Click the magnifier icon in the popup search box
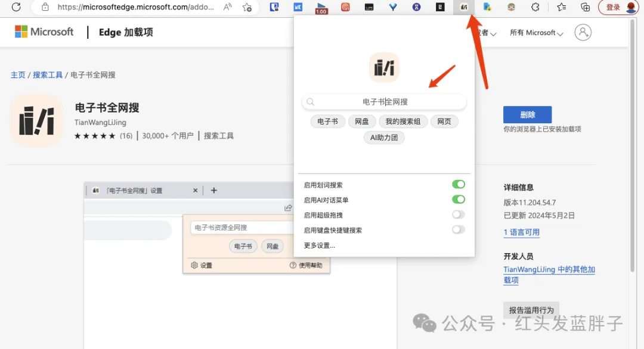The image size is (644, 349). point(311,102)
